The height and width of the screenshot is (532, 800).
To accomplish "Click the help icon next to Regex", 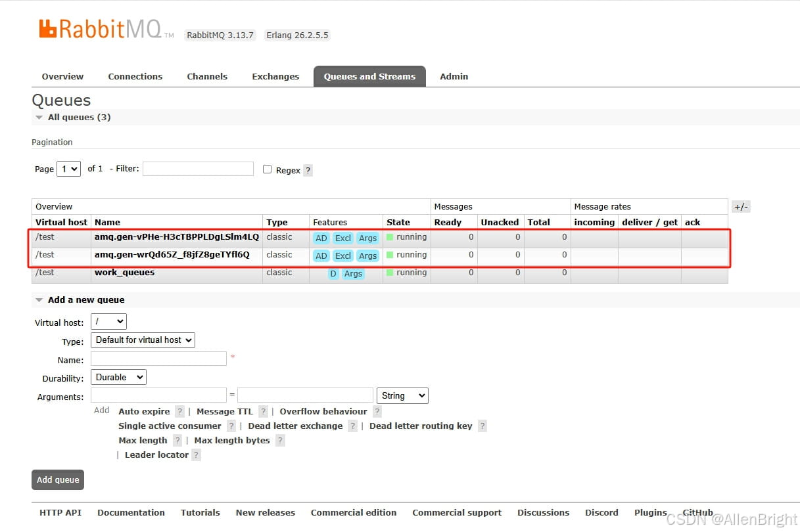I will [x=308, y=170].
